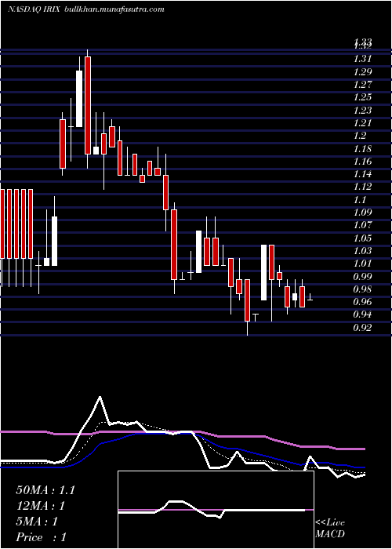This screenshot has width=392, height=549.
Task: Click the 12MA : 1 reading
Action: tap(41, 506)
